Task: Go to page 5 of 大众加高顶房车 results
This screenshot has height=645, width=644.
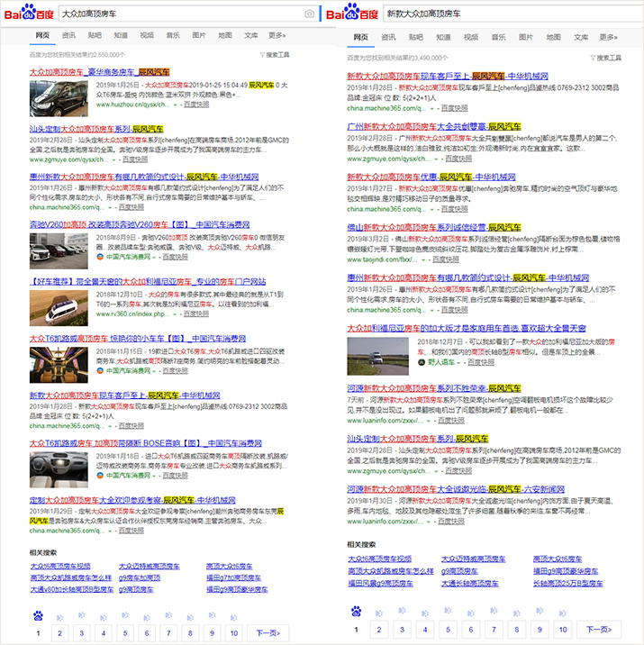Action: pyautogui.click(x=125, y=633)
